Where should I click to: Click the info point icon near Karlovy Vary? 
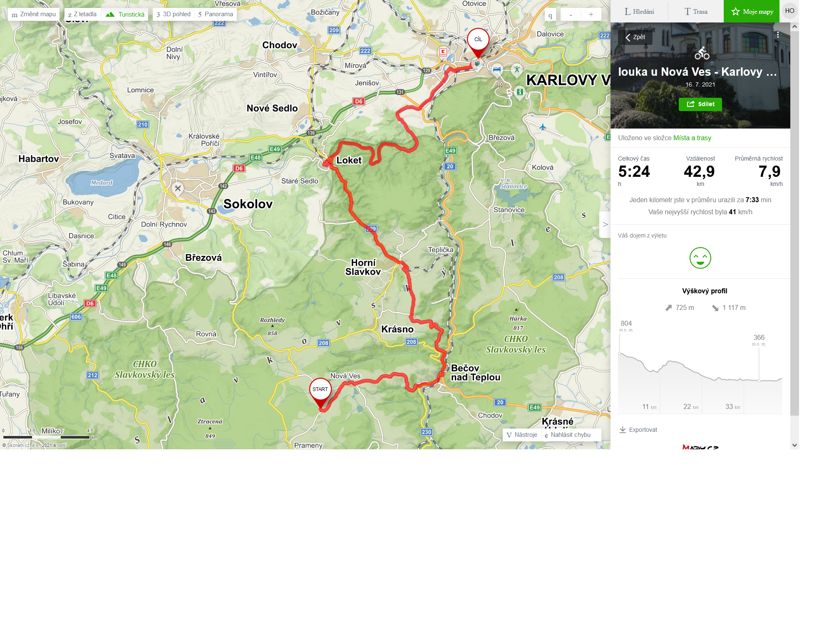click(x=519, y=92)
